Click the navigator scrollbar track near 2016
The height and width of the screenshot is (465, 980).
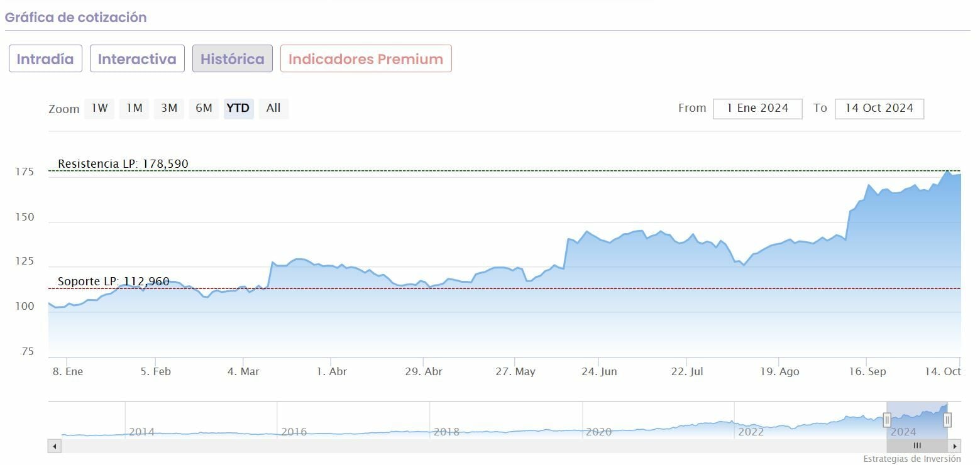pyautogui.click(x=294, y=446)
